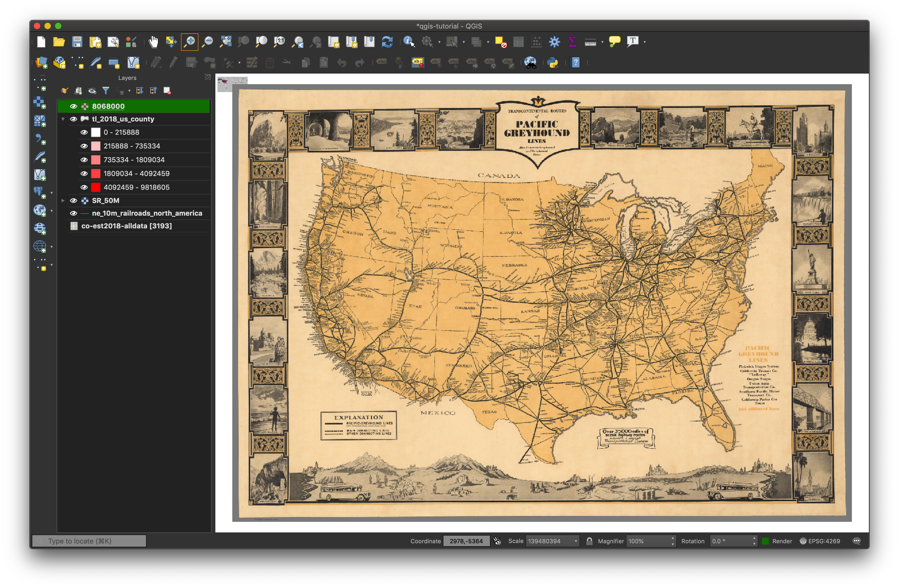This screenshot has width=899, height=588.
Task: Select Pan Map to Selection tool
Action: (171, 42)
